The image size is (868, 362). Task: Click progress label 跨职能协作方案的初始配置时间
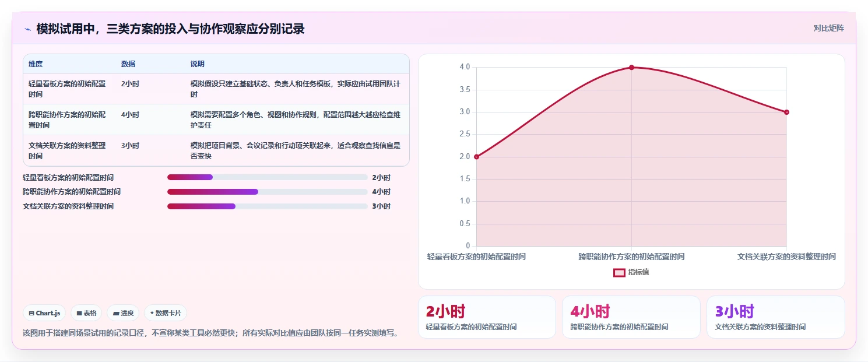click(x=72, y=192)
